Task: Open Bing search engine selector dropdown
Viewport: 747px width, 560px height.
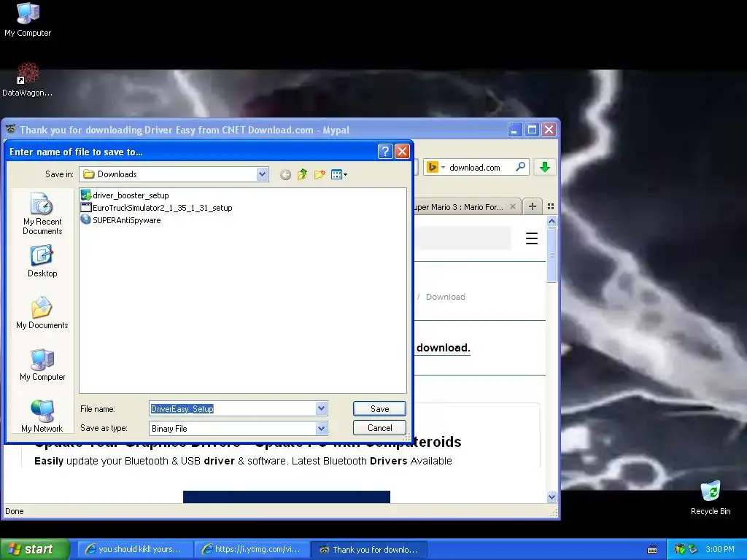Action: tap(436, 167)
